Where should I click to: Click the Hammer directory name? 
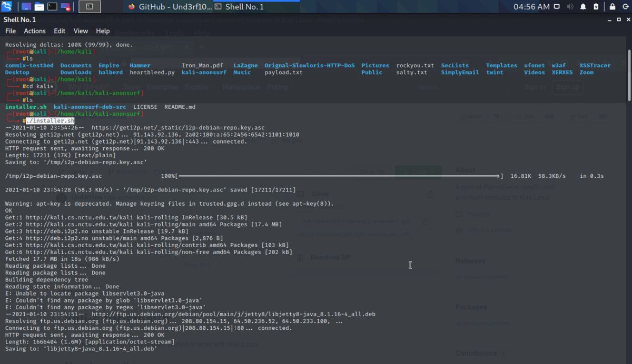140,66
